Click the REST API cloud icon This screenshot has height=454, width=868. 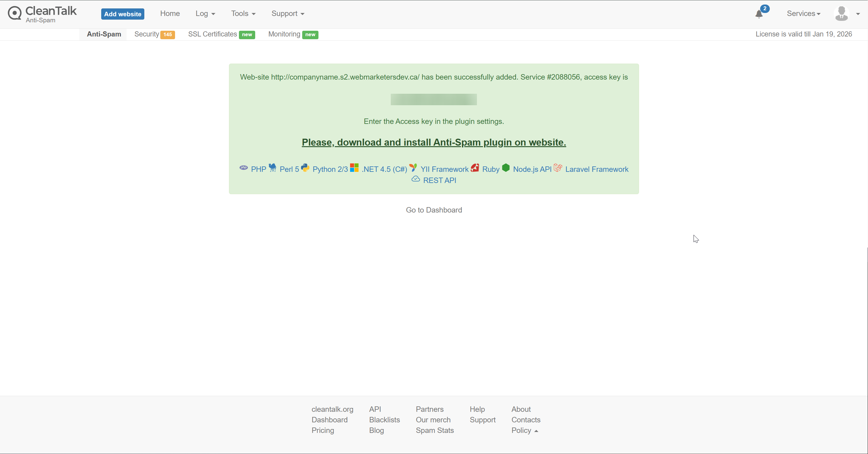[x=415, y=179]
